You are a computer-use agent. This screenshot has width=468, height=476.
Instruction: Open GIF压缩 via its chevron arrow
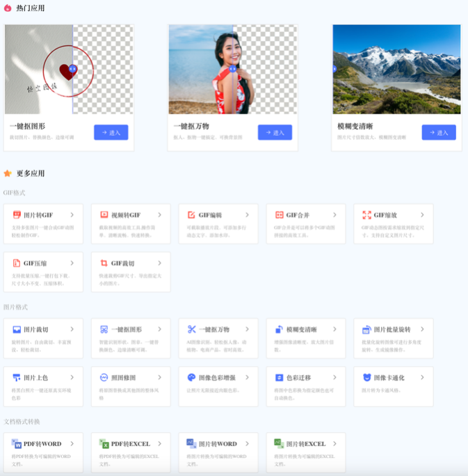[72, 263]
